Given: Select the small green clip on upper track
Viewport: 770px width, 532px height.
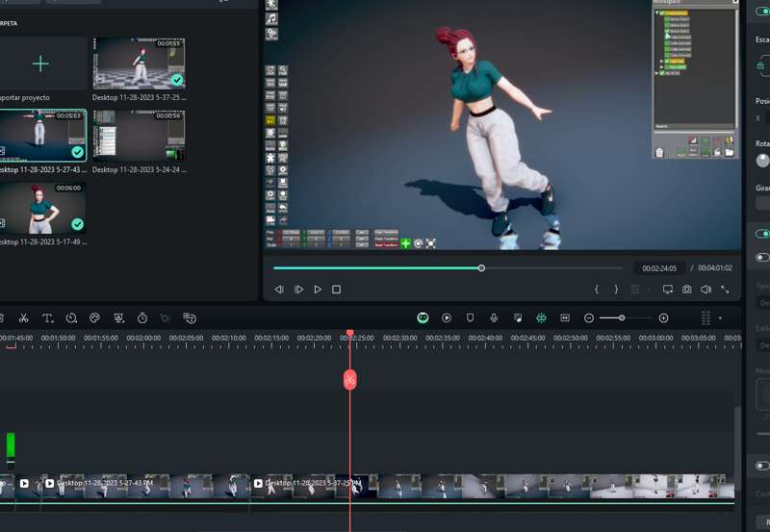Looking at the screenshot, I should pos(11,449).
